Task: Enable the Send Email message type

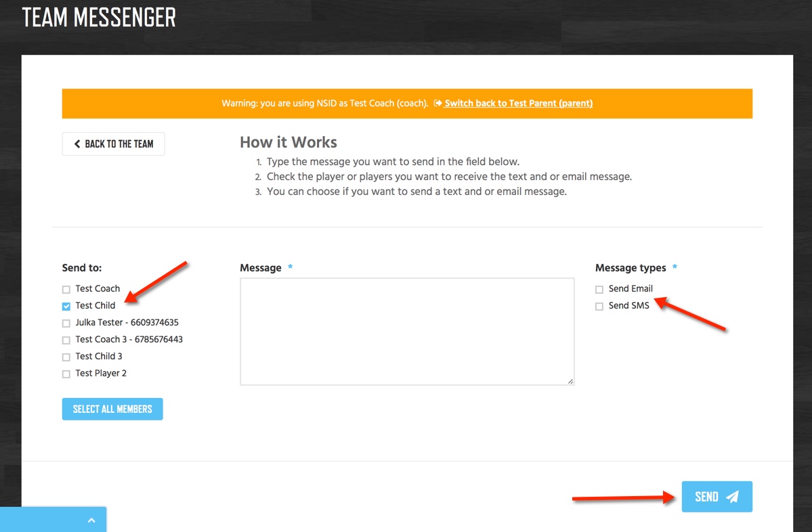Action: [x=599, y=289]
